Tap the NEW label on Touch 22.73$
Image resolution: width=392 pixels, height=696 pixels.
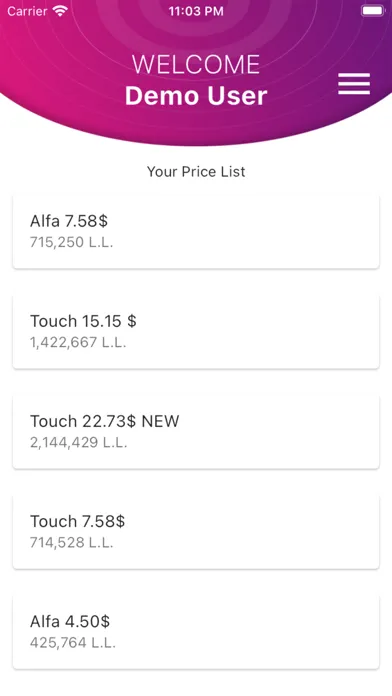[x=160, y=421]
